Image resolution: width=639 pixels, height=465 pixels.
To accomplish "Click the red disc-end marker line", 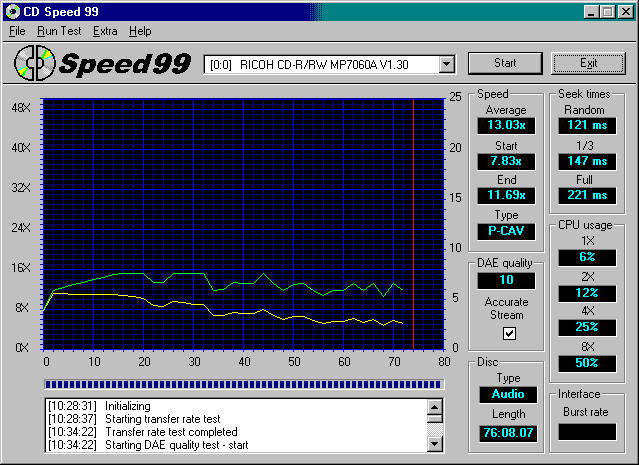I will point(413,224).
